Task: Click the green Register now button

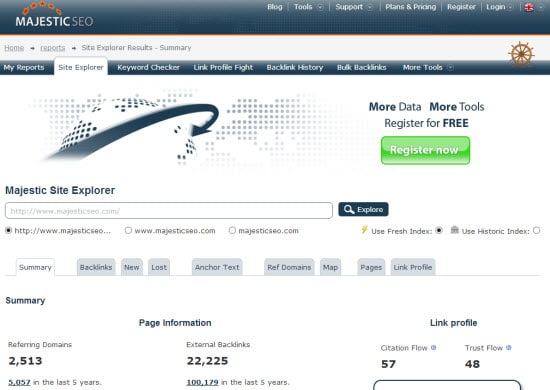Action: tap(425, 150)
